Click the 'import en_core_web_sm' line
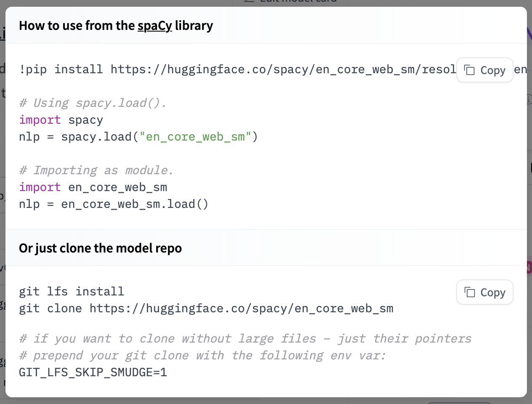 coord(93,187)
